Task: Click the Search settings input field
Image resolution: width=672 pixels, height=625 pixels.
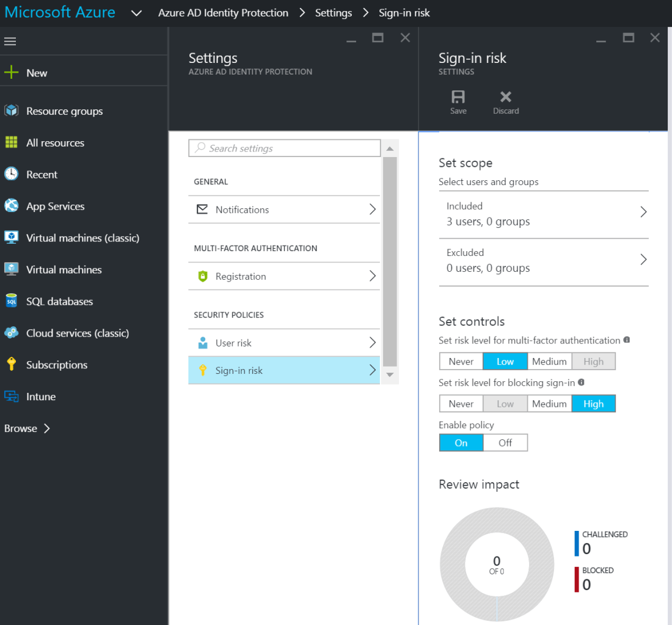Action: (x=285, y=148)
